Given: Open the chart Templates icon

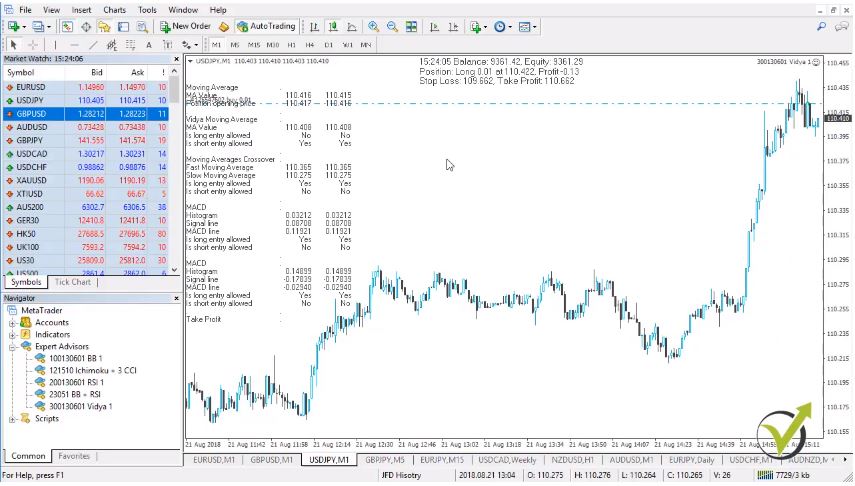Looking at the screenshot, I should pyautogui.click(x=524, y=26).
